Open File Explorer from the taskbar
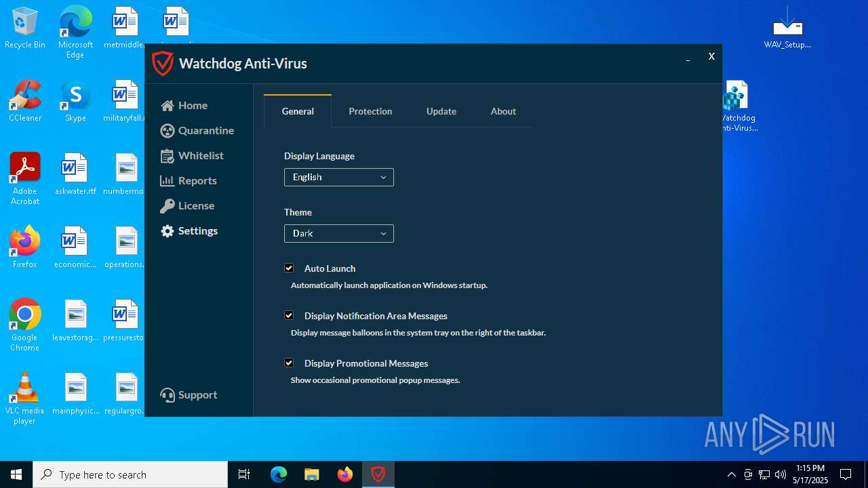This screenshot has width=868, height=488. pyautogui.click(x=312, y=474)
